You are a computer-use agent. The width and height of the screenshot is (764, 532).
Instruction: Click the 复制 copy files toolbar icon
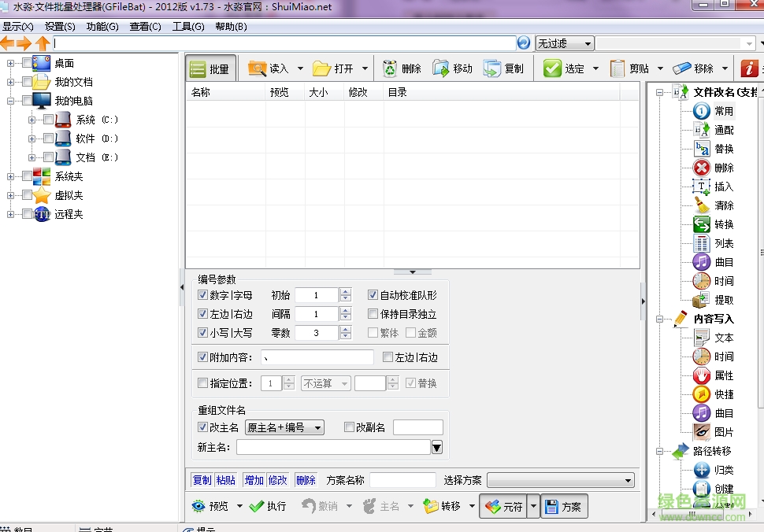pos(492,68)
